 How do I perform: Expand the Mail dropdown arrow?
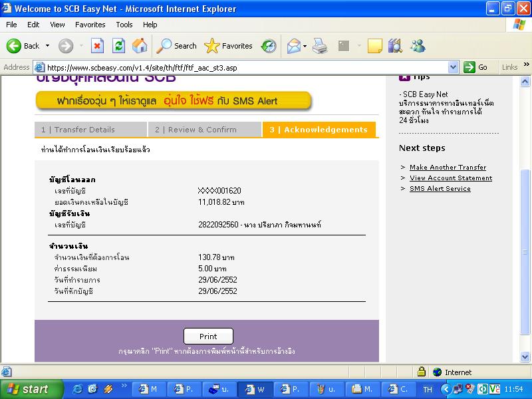(305, 46)
